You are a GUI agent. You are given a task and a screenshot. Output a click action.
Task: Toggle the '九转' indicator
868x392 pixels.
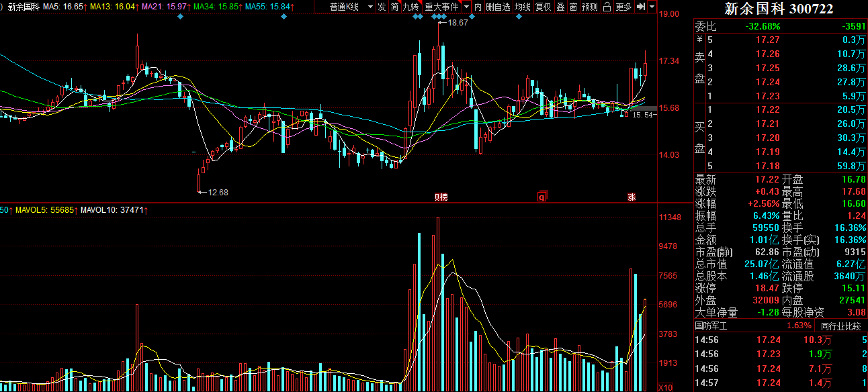409,7
